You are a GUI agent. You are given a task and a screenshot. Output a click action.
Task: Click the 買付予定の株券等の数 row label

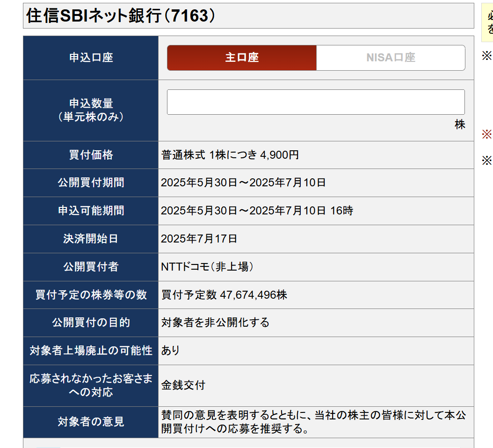coord(91,295)
